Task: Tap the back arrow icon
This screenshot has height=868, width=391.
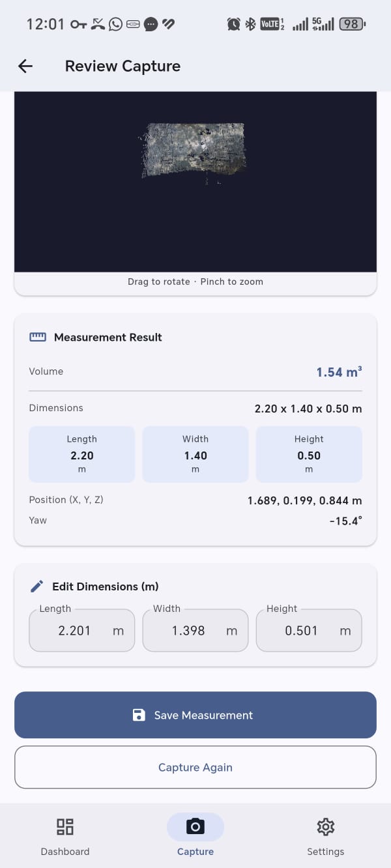Action: click(25, 66)
